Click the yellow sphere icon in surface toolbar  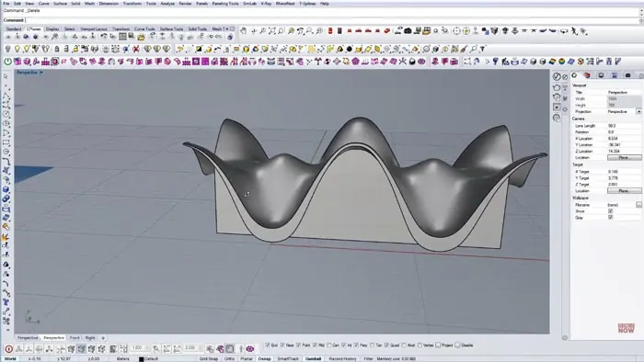pos(246,50)
